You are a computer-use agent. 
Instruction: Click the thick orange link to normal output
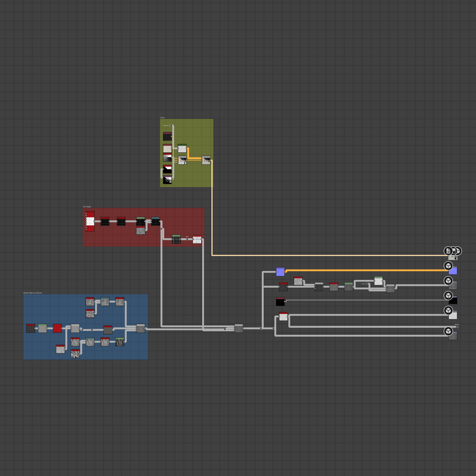(365, 270)
